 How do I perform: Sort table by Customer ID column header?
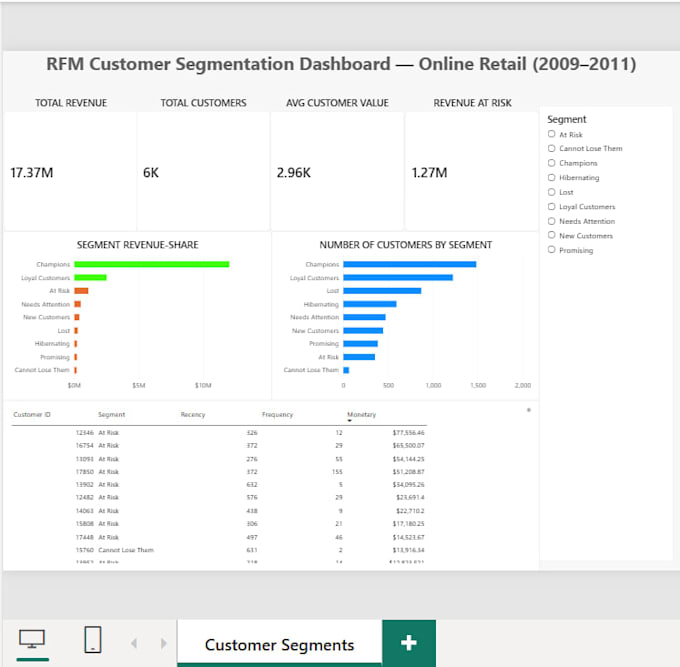point(32,415)
